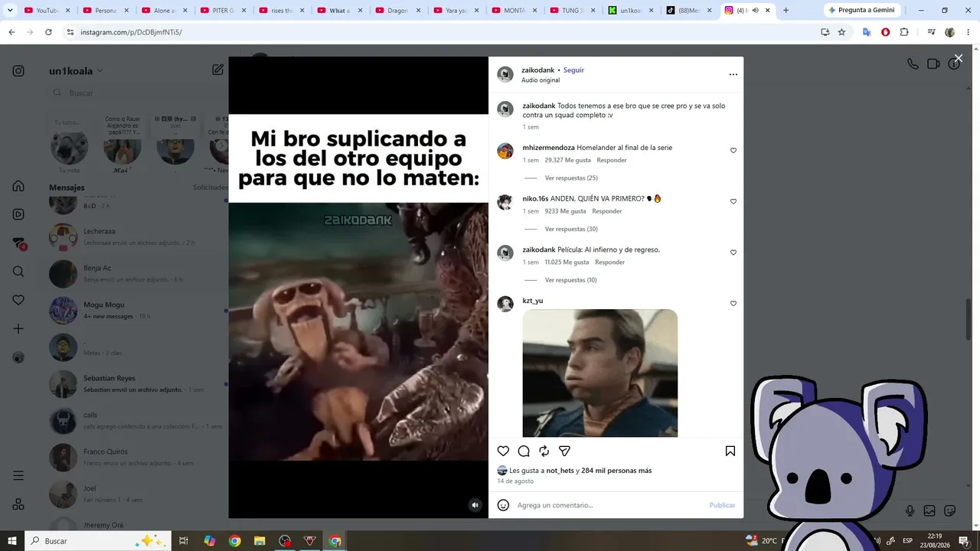The width and height of the screenshot is (980, 551).
Task: Open Windows notification center
Action: [964, 541]
